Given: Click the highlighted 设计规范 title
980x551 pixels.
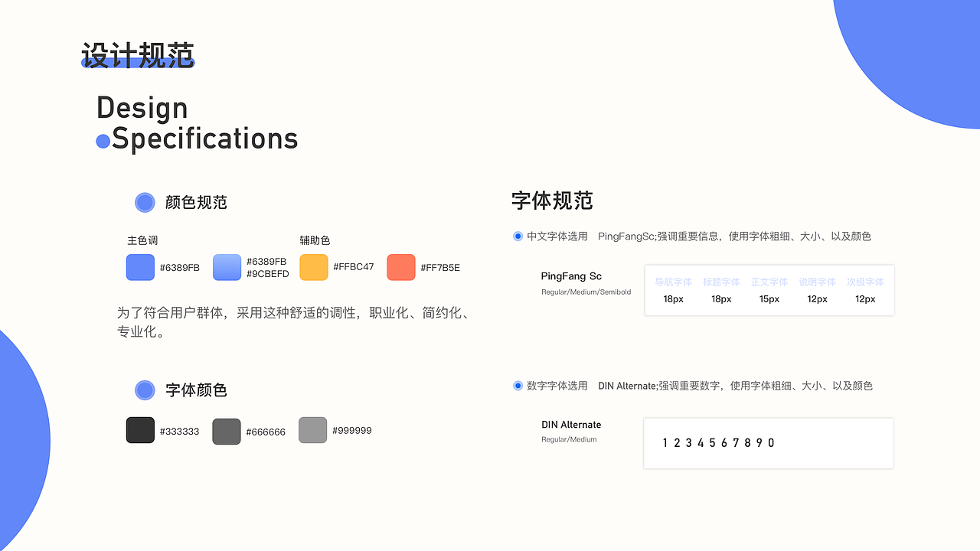Looking at the screenshot, I should [136, 55].
